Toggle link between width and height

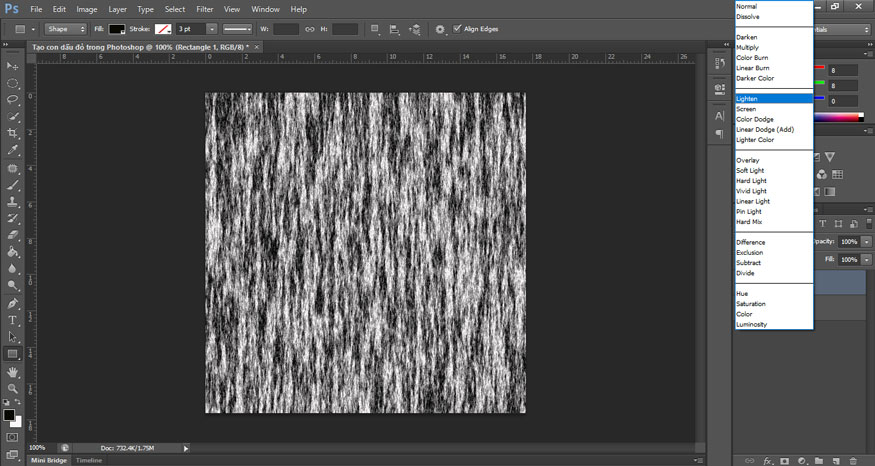point(310,29)
